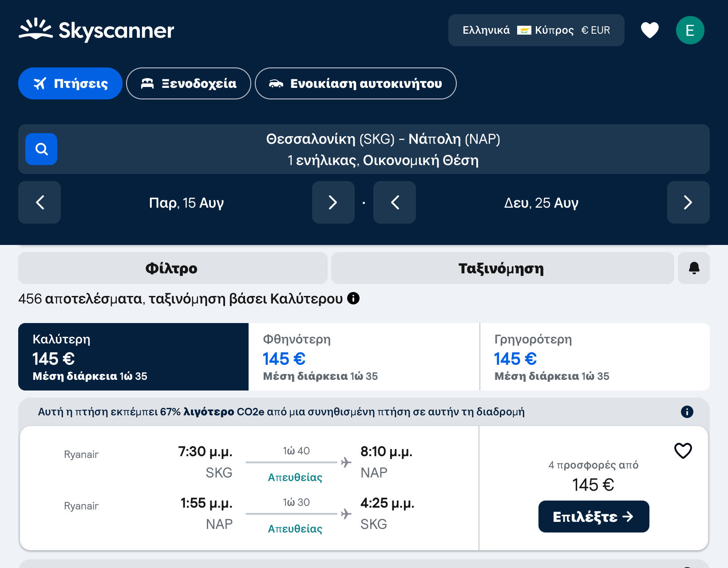Go to previous departure date before 15 Αυγ
Image resolution: width=728 pixels, height=568 pixels.
tap(40, 202)
